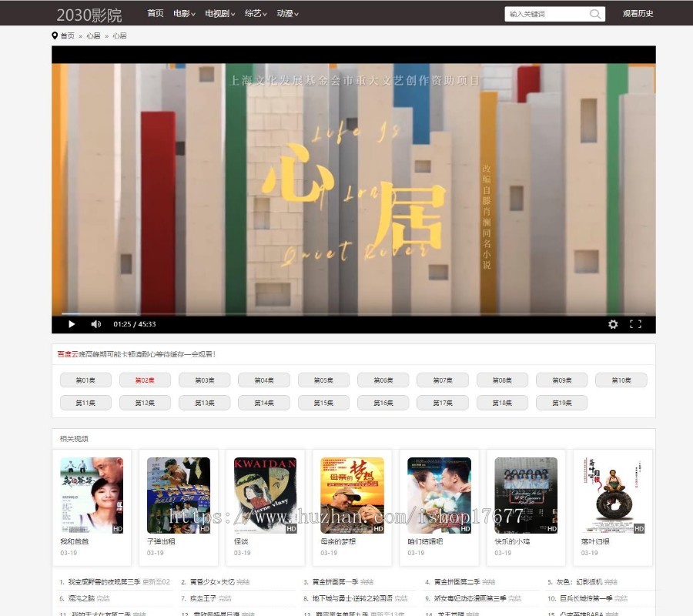Viewport: 693px width, 616px height.
Task: Open video player settings gear
Action: tap(613, 324)
